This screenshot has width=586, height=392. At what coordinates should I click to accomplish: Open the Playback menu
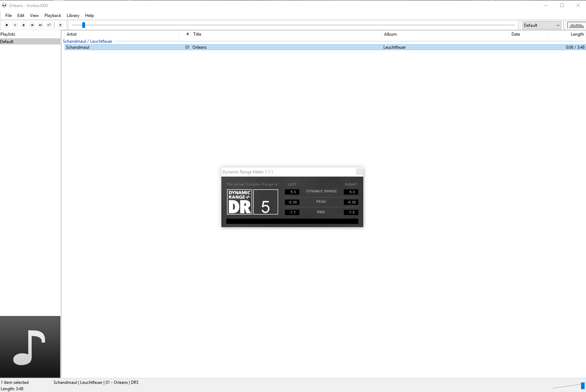click(x=53, y=16)
